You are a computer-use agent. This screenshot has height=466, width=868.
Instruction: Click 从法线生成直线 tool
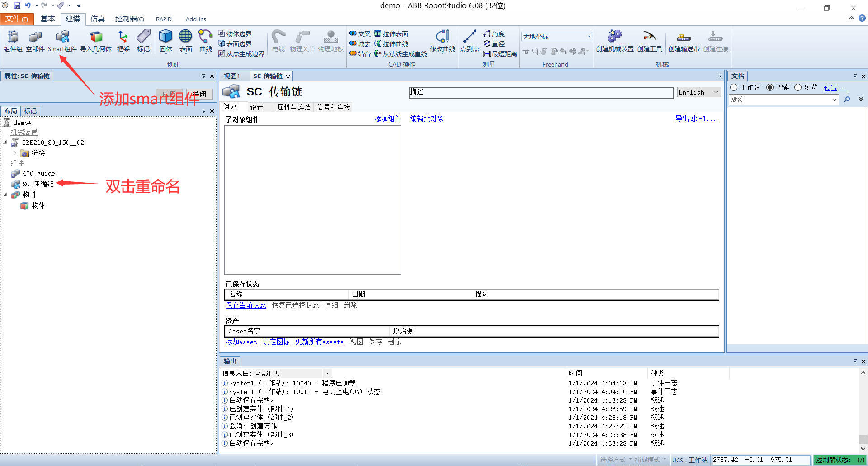401,54
